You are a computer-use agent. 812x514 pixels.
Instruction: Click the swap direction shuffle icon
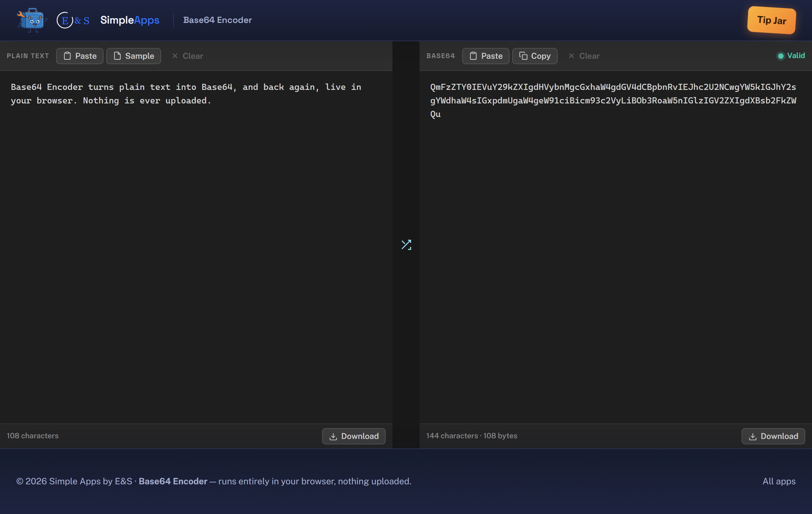tap(406, 245)
